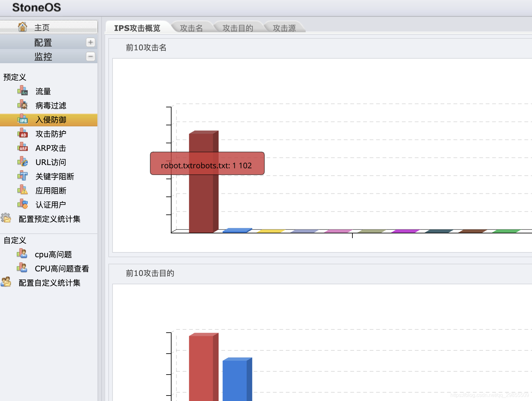Click the gear icon for 配置预定义统计集
The height and width of the screenshot is (401, 532).
[x=6, y=218]
